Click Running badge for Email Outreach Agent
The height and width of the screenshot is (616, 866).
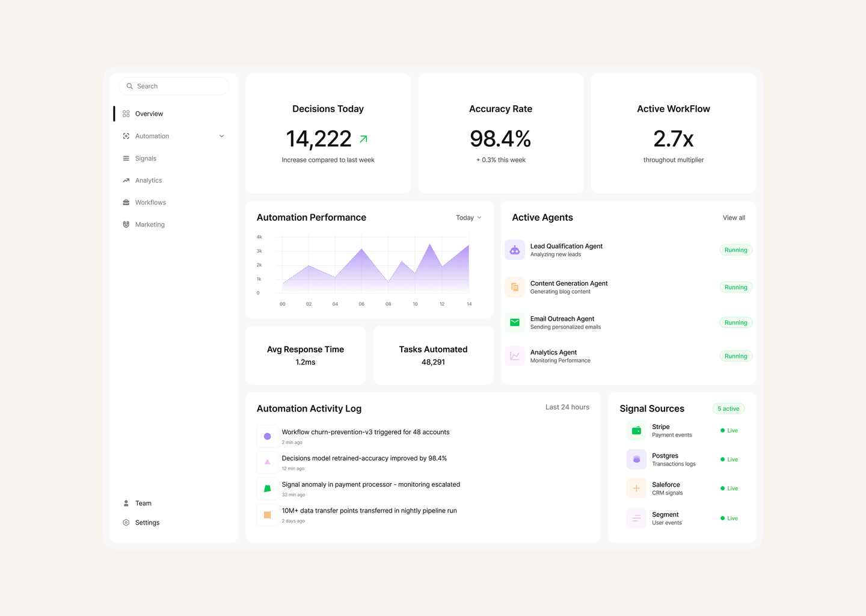click(736, 322)
